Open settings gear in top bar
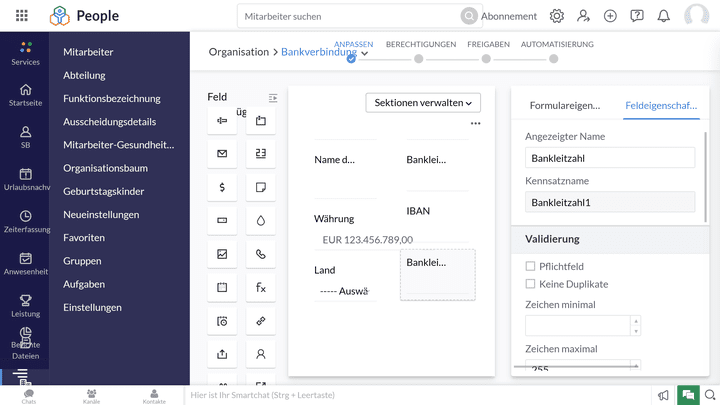Viewport: 720px width, 405px height. 557,16
